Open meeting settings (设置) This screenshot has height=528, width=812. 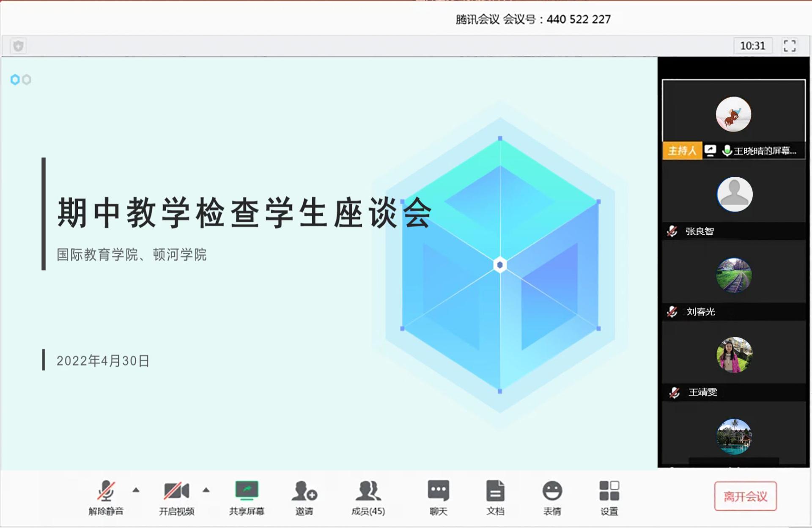[609, 498]
